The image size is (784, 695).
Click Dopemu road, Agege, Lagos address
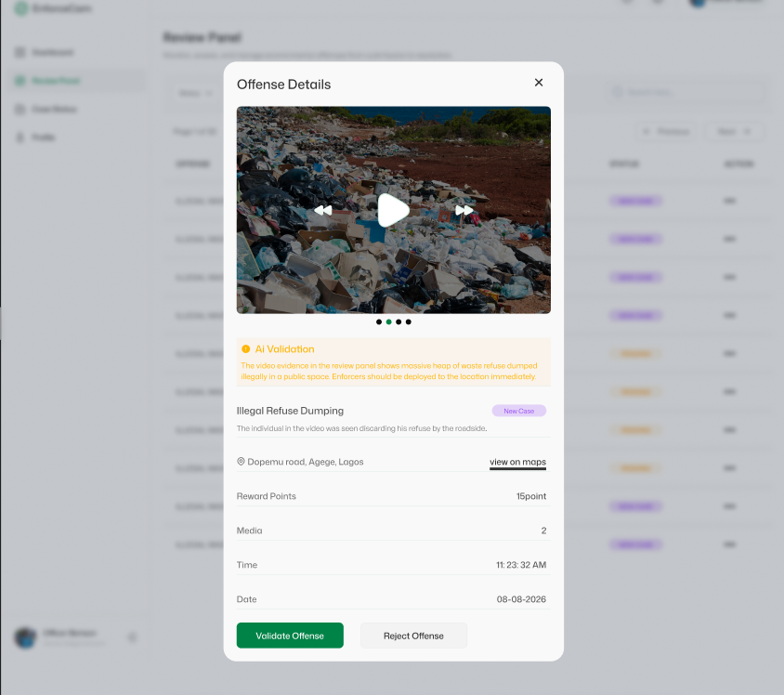click(306, 462)
